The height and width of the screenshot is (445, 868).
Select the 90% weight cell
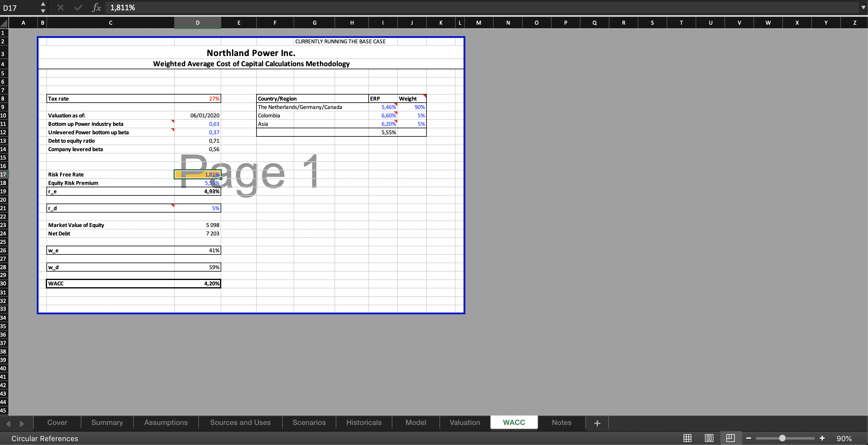tap(412, 107)
